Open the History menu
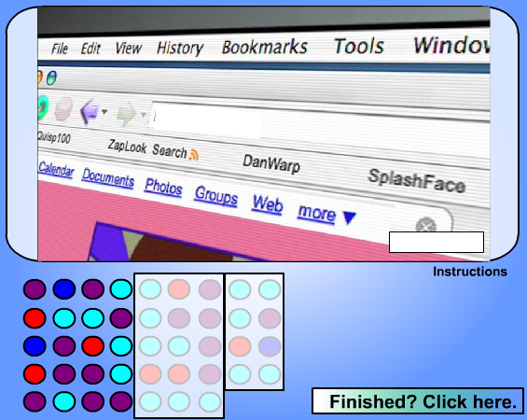The height and width of the screenshot is (420, 527). tap(180, 49)
